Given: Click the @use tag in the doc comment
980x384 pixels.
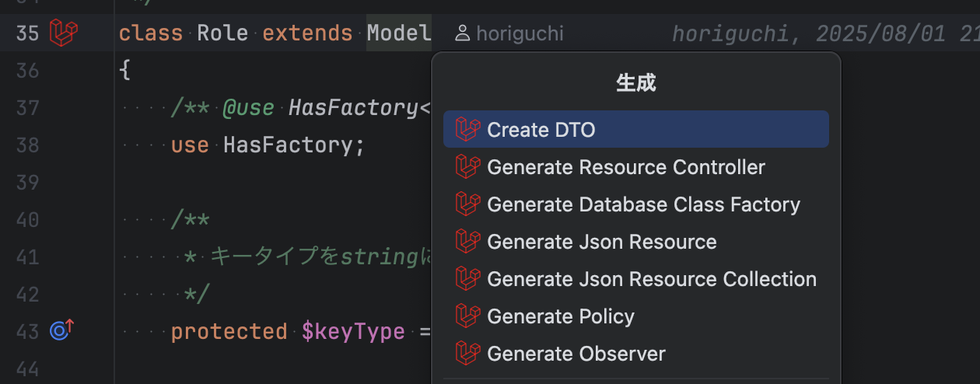Looking at the screenshot, I should pos(248,108).
